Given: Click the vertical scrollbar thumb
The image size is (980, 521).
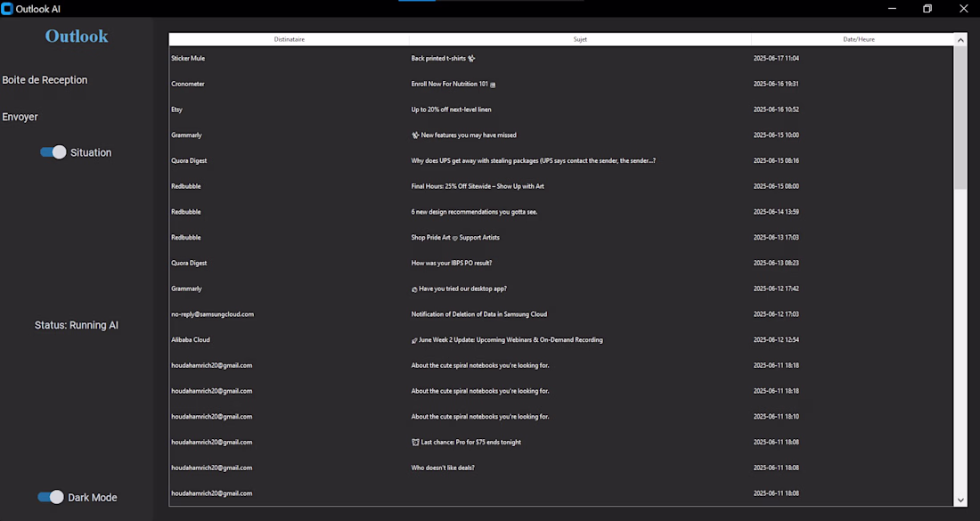Looking at the screenshot, I should click(x=960, y=118).
